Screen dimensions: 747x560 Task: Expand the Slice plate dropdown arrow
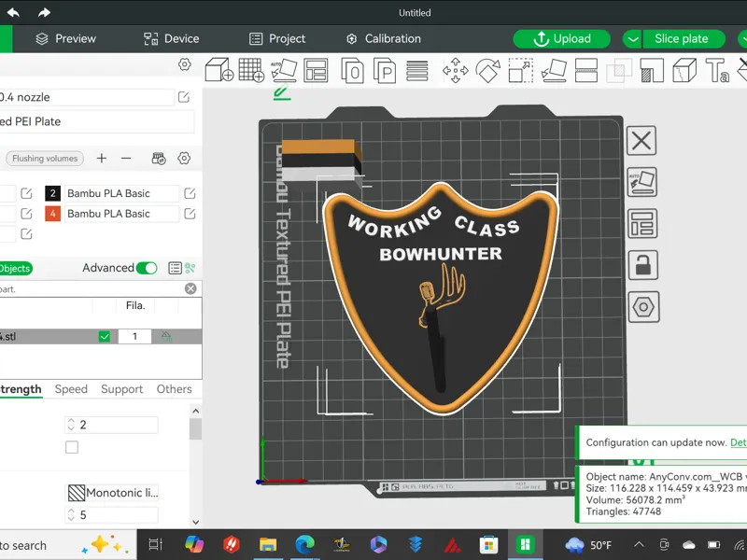tap(633, 39)
